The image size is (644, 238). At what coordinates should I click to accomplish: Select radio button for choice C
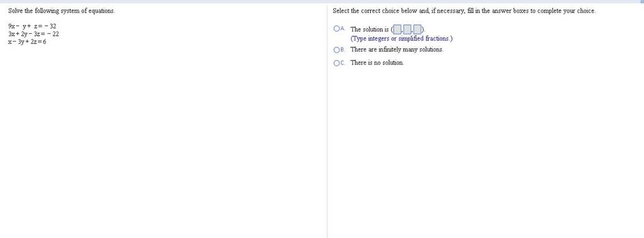pos(336,63)
